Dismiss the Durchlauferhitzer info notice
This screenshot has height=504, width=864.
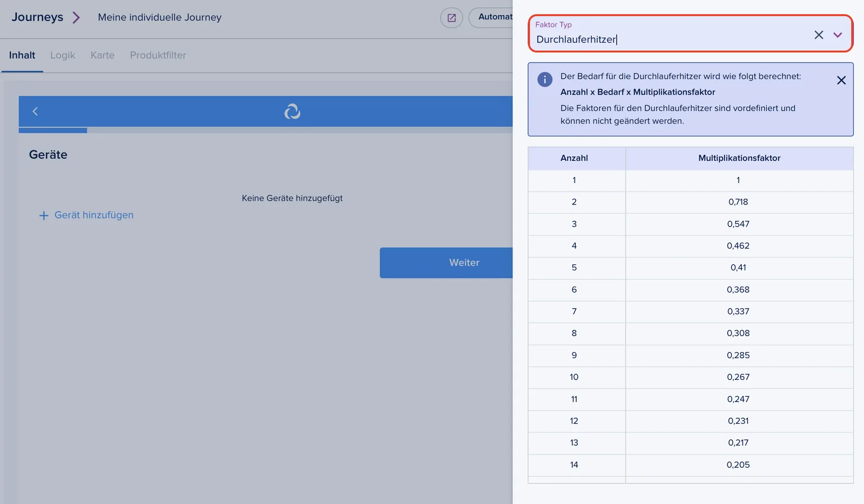841,80
